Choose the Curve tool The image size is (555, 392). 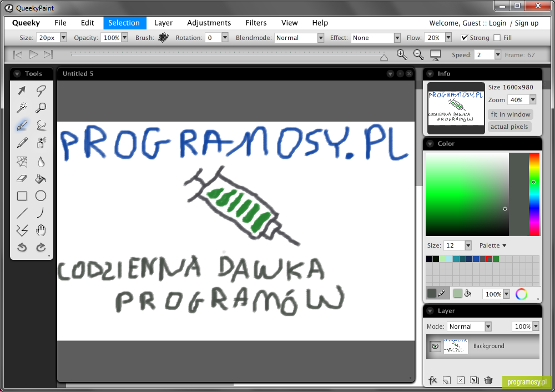tap(41, 213)
